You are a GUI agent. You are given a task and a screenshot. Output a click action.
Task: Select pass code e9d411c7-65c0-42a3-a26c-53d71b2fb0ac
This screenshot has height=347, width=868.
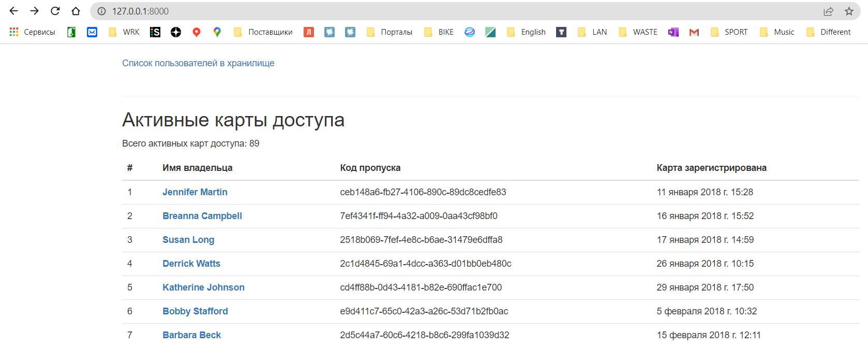pos(424,311)
